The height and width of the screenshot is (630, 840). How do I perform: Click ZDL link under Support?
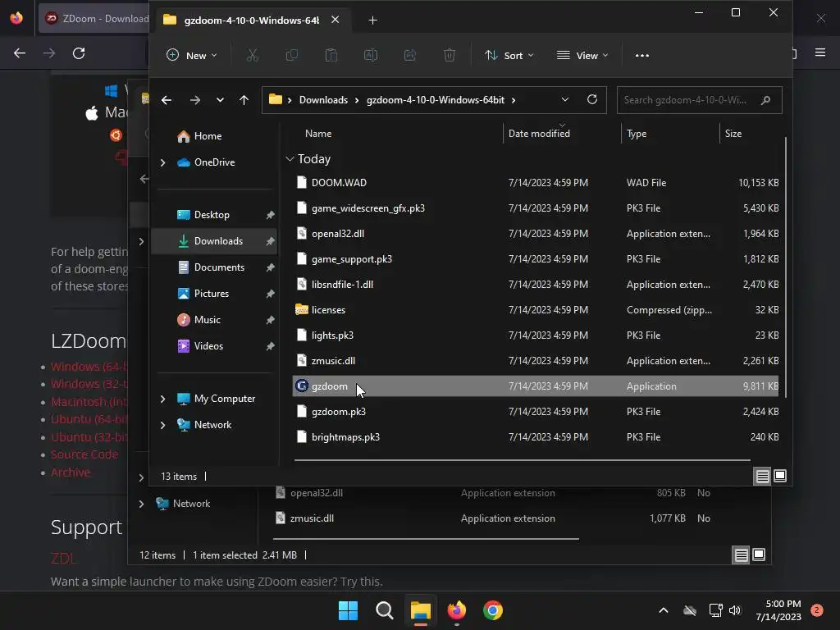62,558
